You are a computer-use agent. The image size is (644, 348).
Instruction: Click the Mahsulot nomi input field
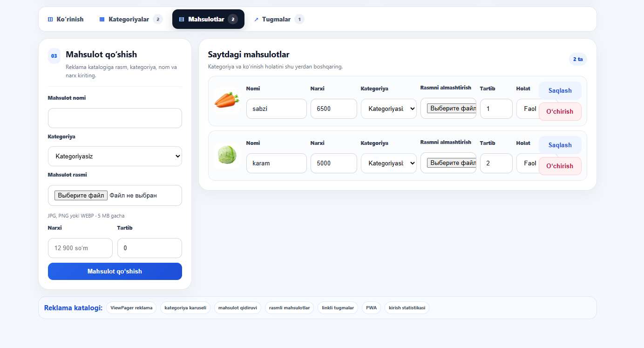click(115, 118)
